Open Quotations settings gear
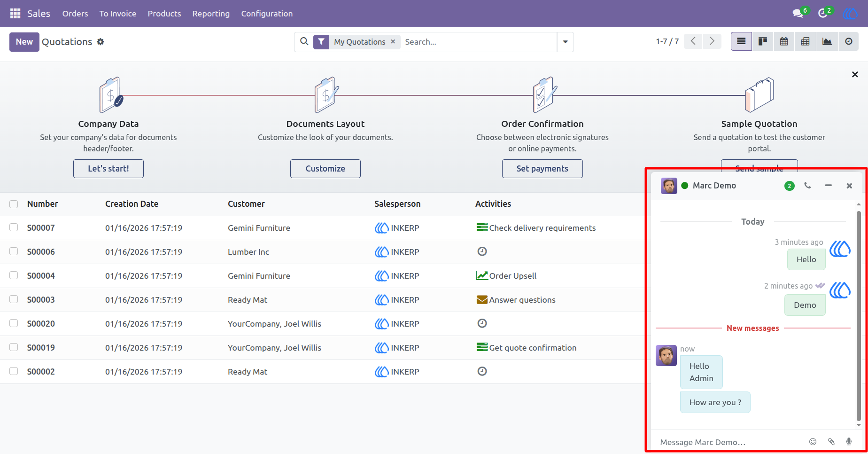Viewport: 868px width, 454px height. [101, 42]
